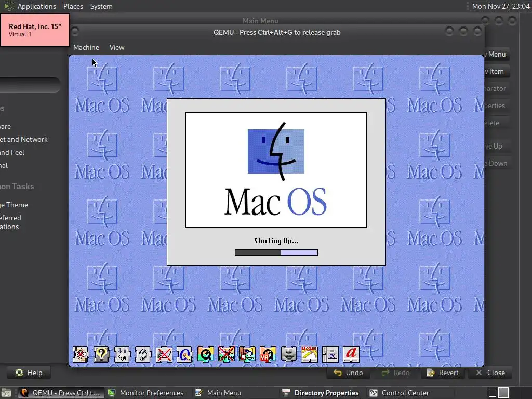Click the New Menu button in Main Menu window

[x=497, y=54]
